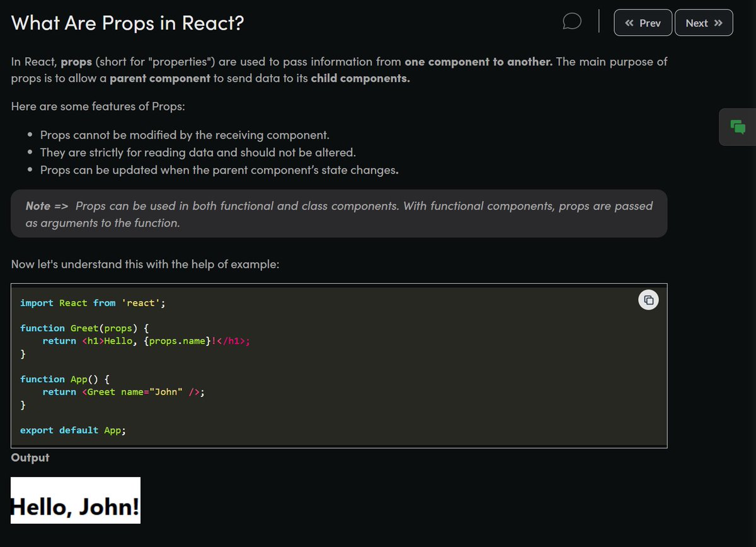Click the copy code icon

(648, 300)
